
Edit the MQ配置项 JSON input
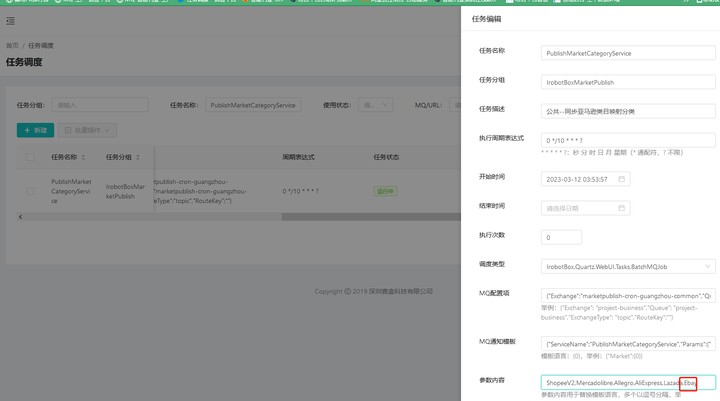628,296
